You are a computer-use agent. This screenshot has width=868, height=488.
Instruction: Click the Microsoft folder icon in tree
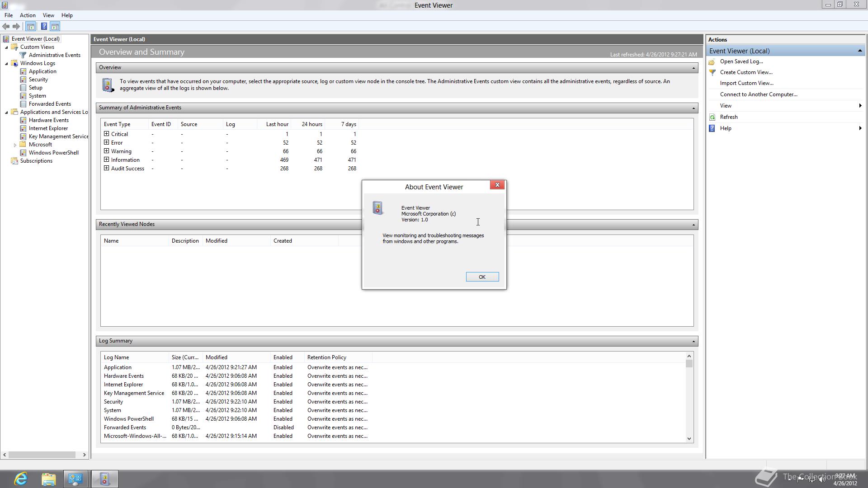(x=23, y=145)
